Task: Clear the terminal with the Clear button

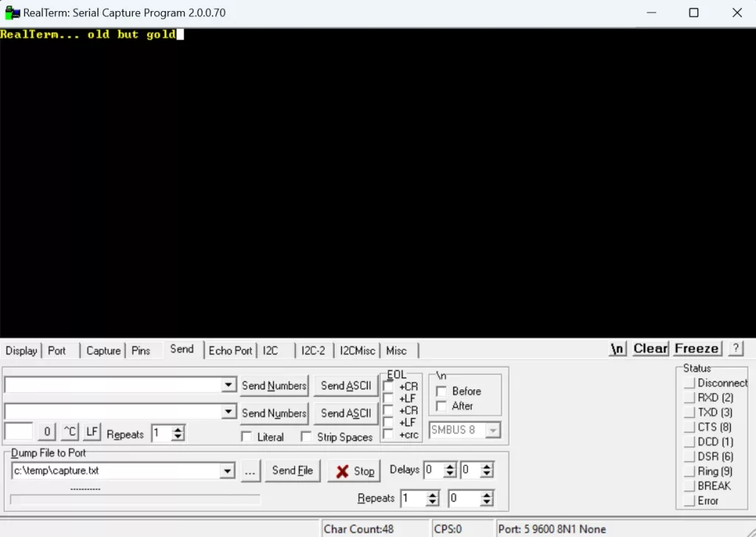Action: 650,349
